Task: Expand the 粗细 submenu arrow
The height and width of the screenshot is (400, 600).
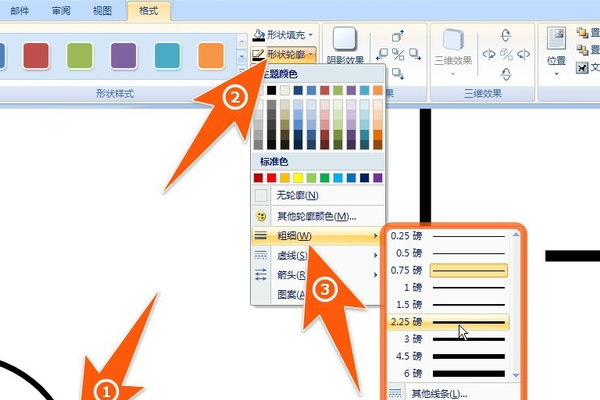Action: [376, 236]
